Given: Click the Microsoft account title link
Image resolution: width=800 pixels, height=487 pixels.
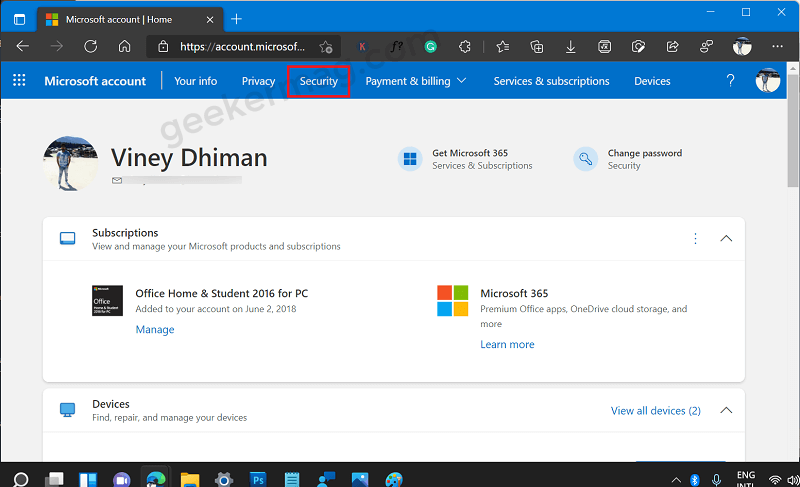Looking at the screenshot, I should click(95, 81).
